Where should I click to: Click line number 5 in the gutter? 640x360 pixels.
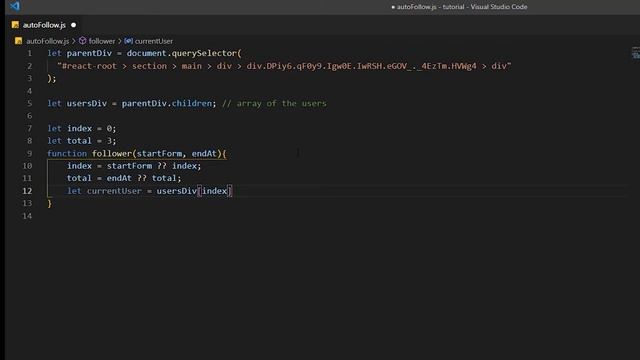click(29, 103)
